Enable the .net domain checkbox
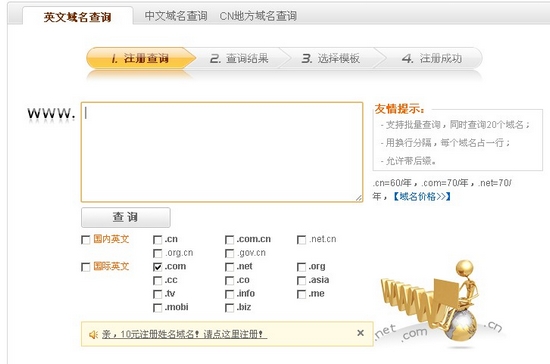Viewport: 550px width, 364px height. (x=229, y=267)
